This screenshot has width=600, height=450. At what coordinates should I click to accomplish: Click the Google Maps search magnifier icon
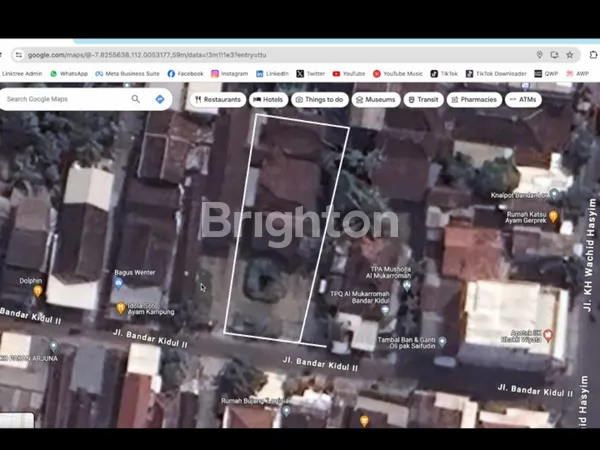click(136, 99)
